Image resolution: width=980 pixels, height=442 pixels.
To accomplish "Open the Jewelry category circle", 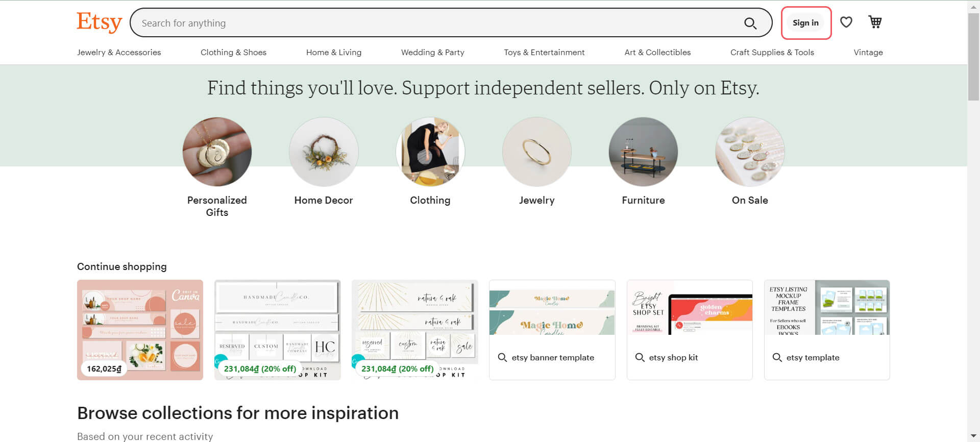I will point(536,152).
